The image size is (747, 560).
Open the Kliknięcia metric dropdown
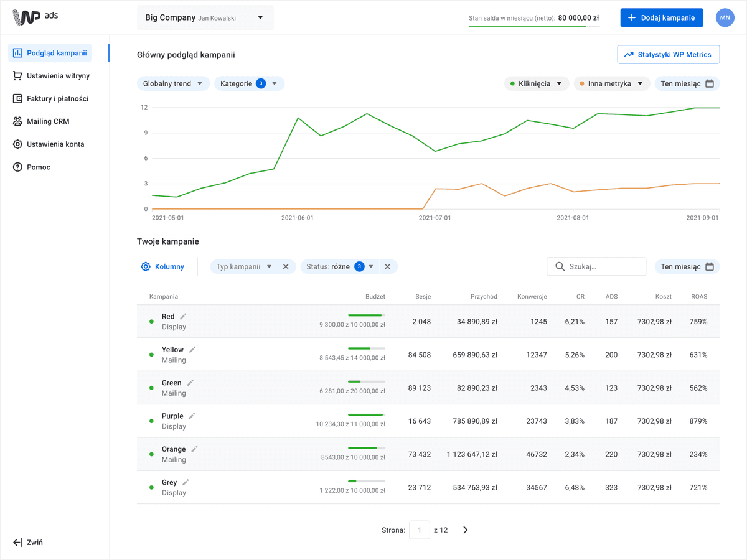pyautogui.click(x=537, y=83)
